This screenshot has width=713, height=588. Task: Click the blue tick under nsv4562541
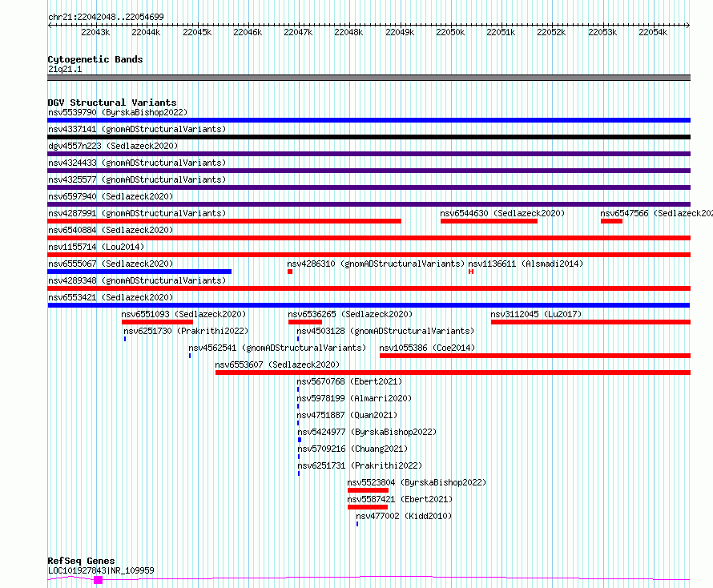coord(190,356)
